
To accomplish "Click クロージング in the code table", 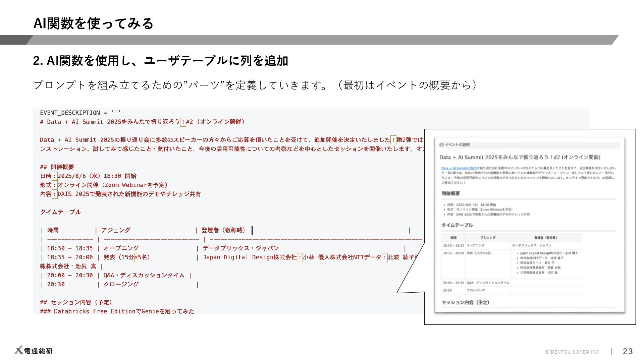I will [121, 285].
